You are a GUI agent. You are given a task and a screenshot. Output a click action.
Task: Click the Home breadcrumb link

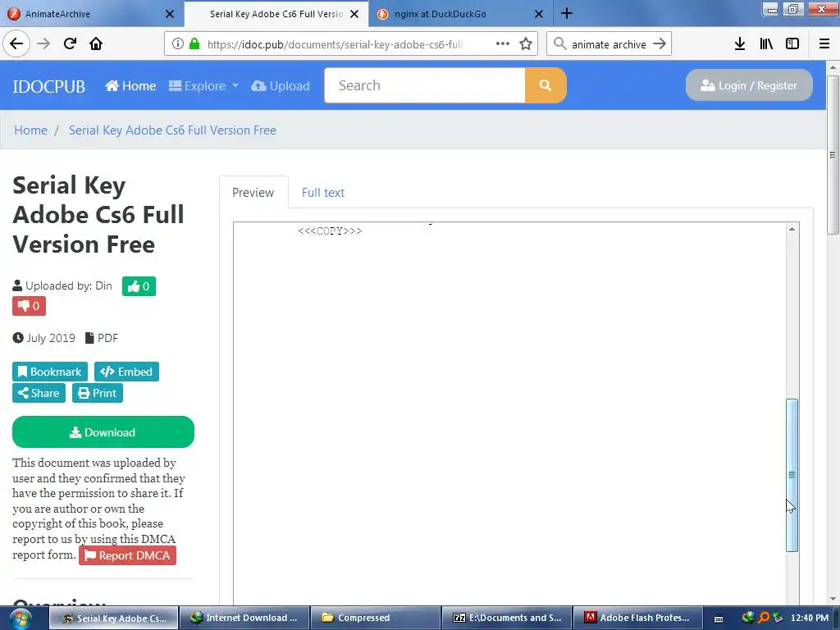[x=30, y=130]
